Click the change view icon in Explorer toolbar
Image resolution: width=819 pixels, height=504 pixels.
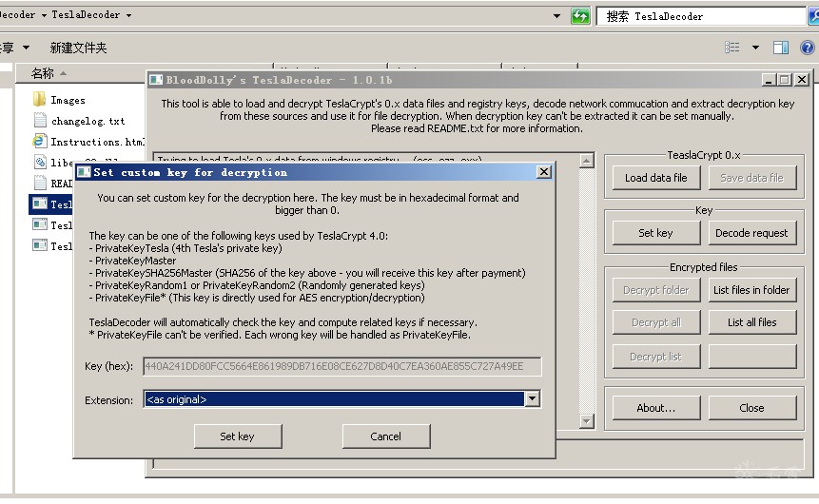pos(732,48)
